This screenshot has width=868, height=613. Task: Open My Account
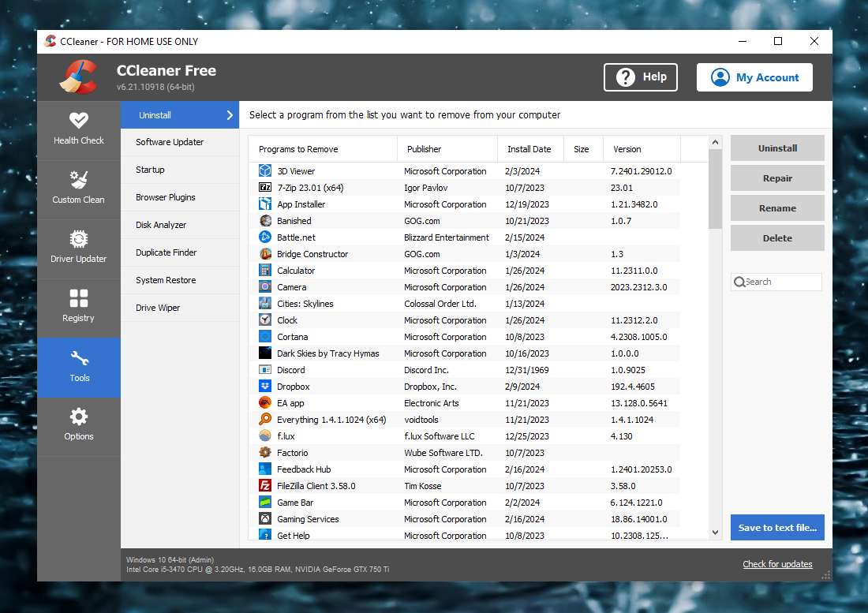pyautogui.click(x=754, y=77)
